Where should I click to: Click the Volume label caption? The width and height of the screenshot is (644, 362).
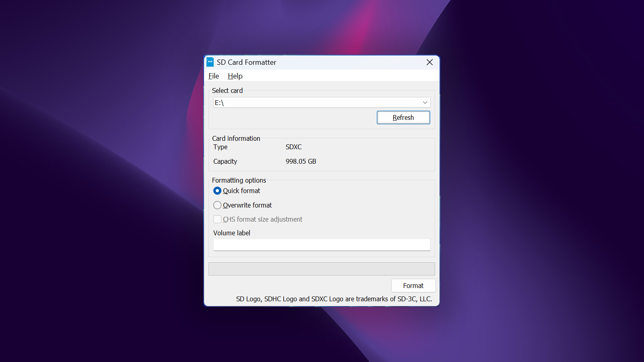[x=231, y=233]
